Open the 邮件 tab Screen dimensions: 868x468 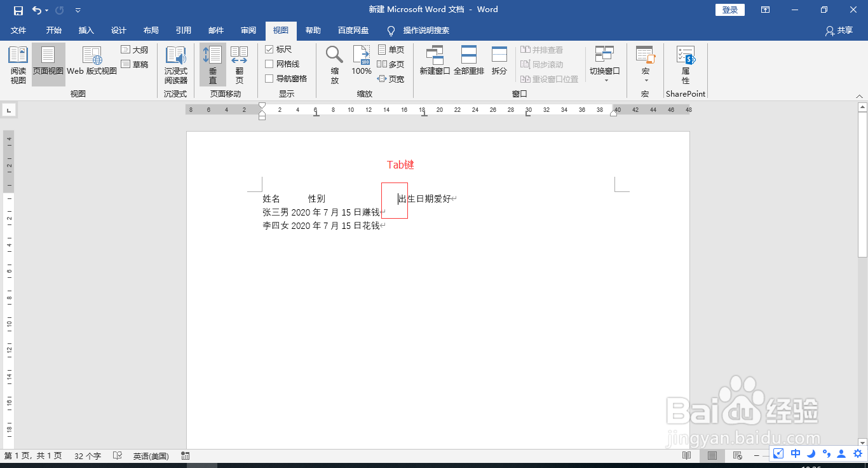tap(216, 31)
